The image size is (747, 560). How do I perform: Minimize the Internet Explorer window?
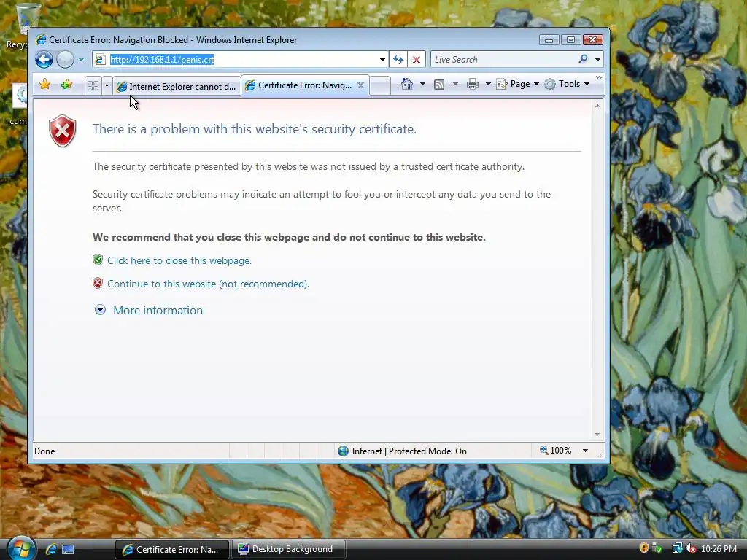(x=549, y=40)
